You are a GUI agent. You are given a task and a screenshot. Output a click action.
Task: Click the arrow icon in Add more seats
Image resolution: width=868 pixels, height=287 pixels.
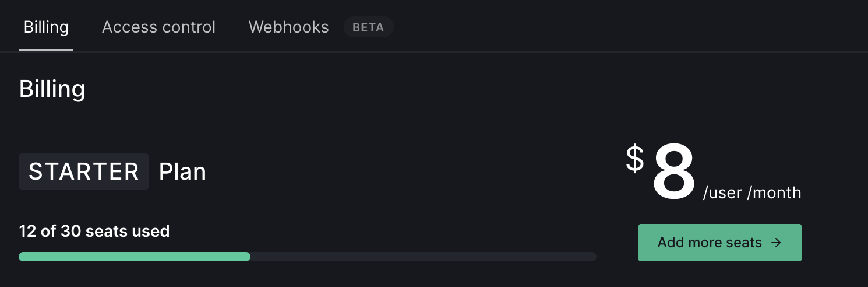pyautogui.click(x=776, y=243)
